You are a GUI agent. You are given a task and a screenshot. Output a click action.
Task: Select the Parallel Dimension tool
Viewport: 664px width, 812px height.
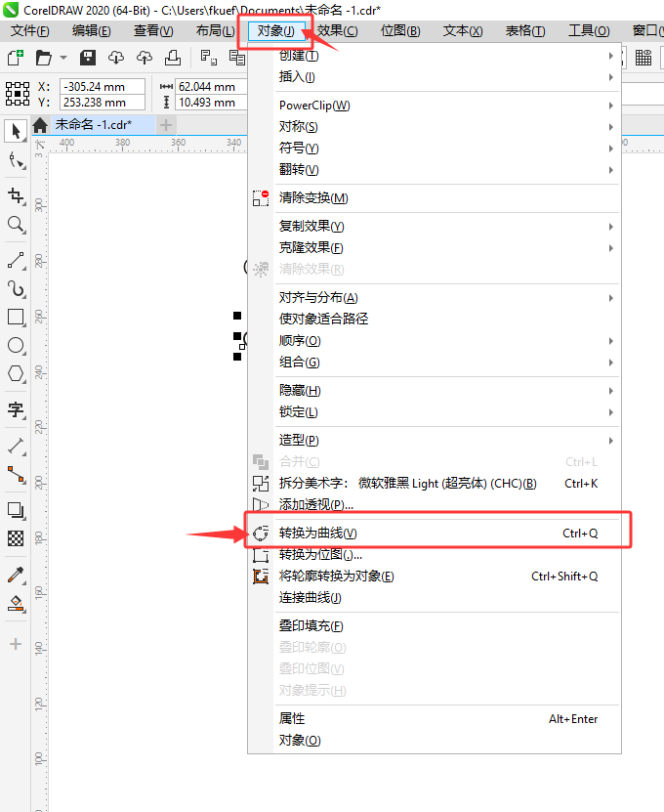click(x=16, y=446)
